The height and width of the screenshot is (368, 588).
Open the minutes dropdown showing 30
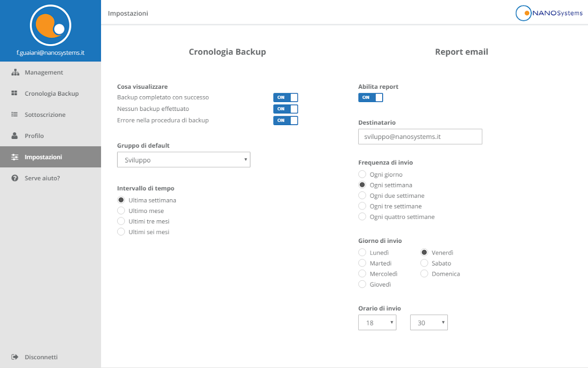tap(429, 323)
